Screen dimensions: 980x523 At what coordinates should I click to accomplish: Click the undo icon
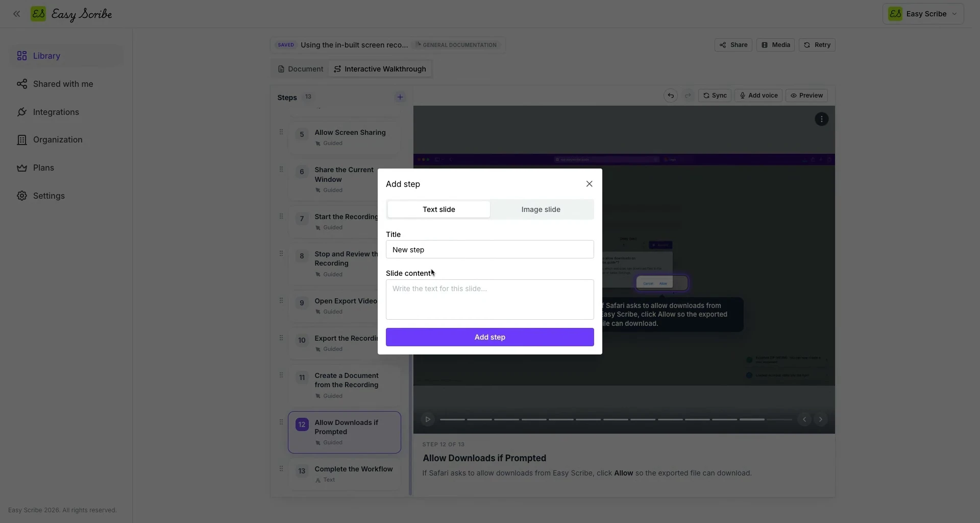(671, 96)
